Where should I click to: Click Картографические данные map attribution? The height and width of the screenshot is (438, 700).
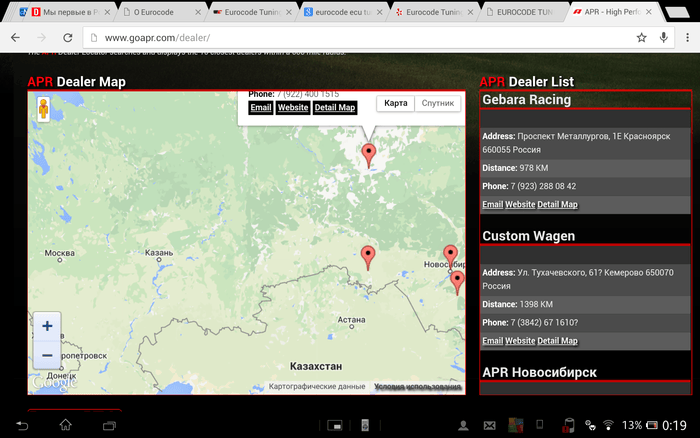(x=317, y=387)
